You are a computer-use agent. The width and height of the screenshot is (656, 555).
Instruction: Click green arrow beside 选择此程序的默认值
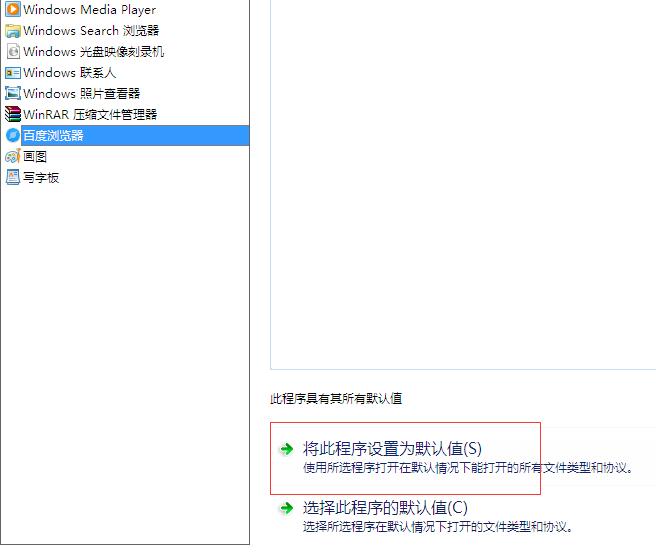[287, 508]
